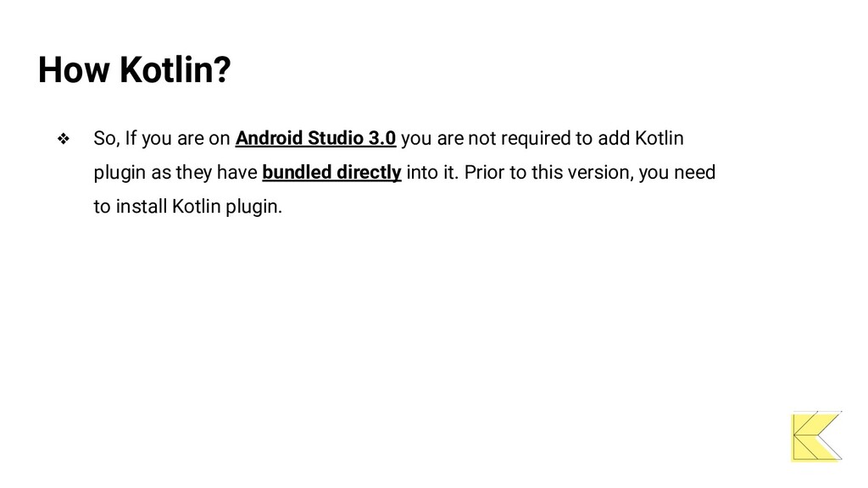Click the diamond bullet marker
Image resolution: width=868 pixels, height=488 pixels.
tap(64, 138)
